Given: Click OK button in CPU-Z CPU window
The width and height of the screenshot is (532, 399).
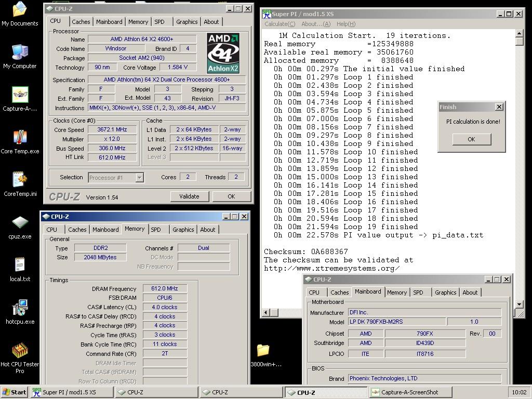Looking at the screenshot, I should pyautogui.click(x=231, y=196).
